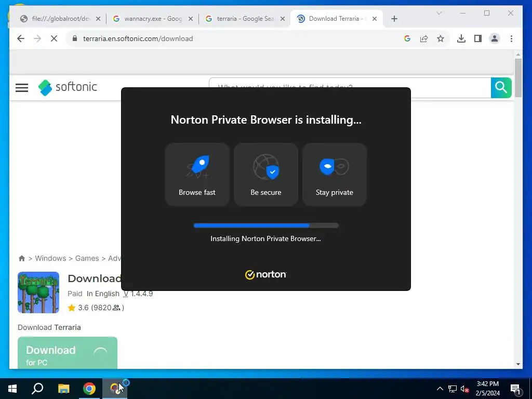Click the Google icon in the address bar

click(407, 38)
